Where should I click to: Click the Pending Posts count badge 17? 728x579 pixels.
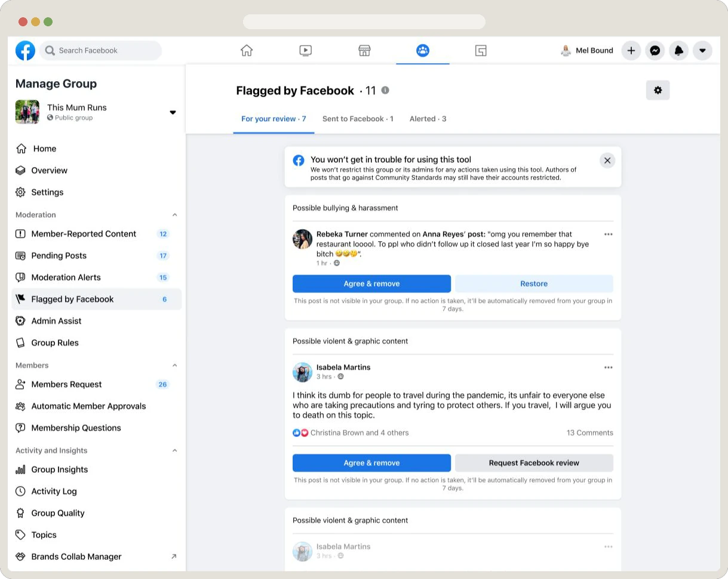[x=163, y=255]
